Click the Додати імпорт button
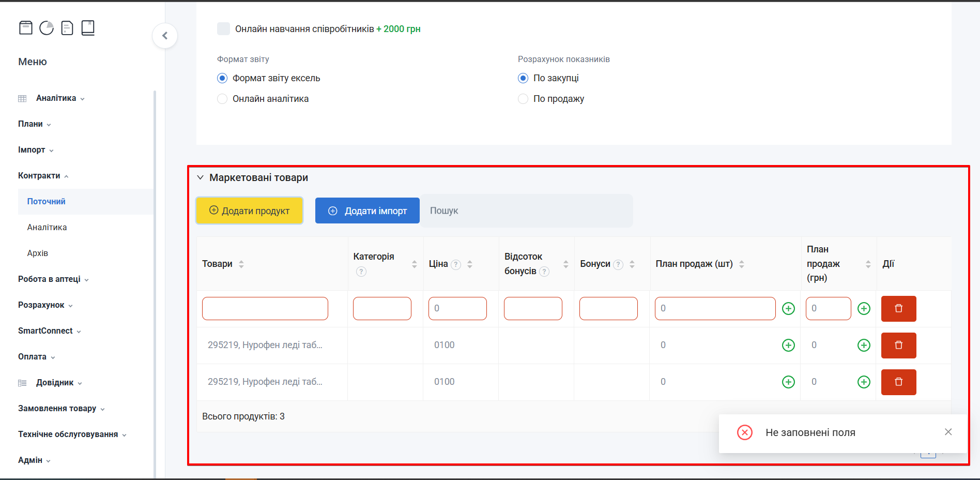This screenshot has height=480, width=980. coord(367,211)
